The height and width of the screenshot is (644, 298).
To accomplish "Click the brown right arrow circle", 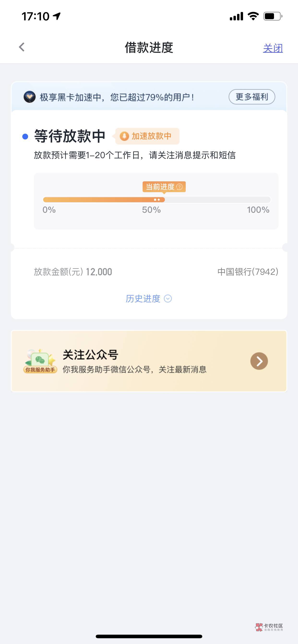I will [259, 361].
